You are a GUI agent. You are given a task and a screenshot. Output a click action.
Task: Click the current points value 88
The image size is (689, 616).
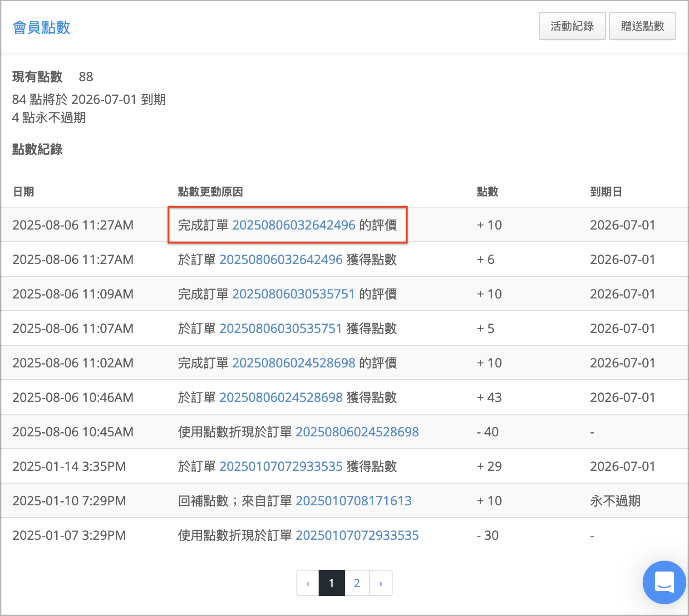tap(86, 77)
